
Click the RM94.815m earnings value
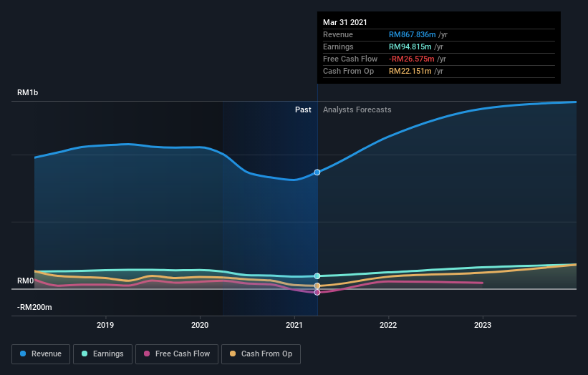pyautogui.click(x=410, y=47)
